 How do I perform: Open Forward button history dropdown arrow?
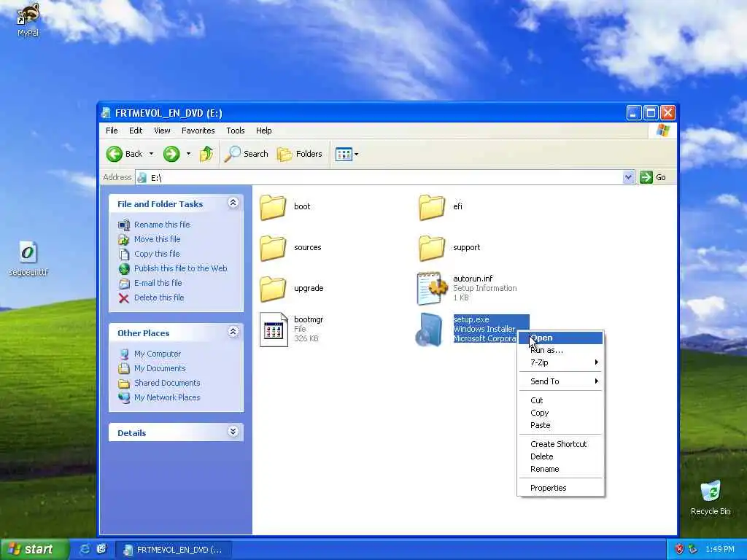pyautogui.click(x=188, y=154)
